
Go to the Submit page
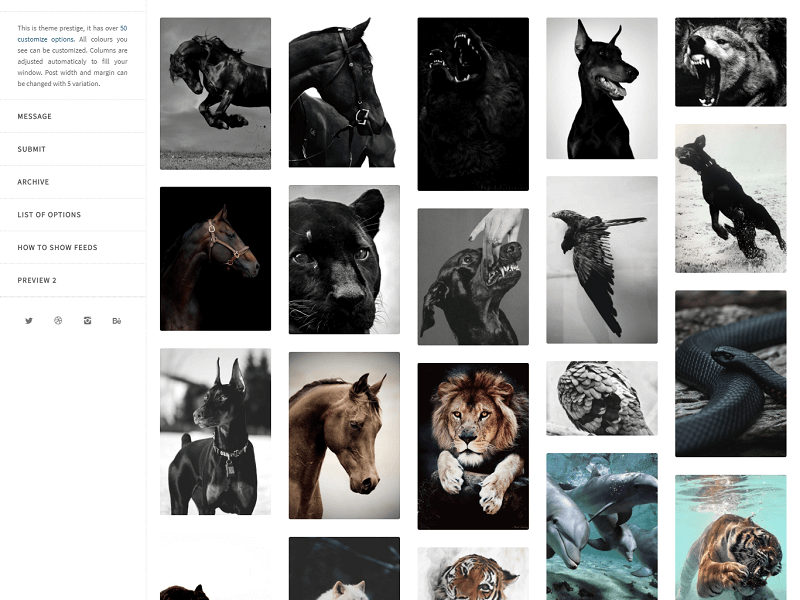[32, 149]
